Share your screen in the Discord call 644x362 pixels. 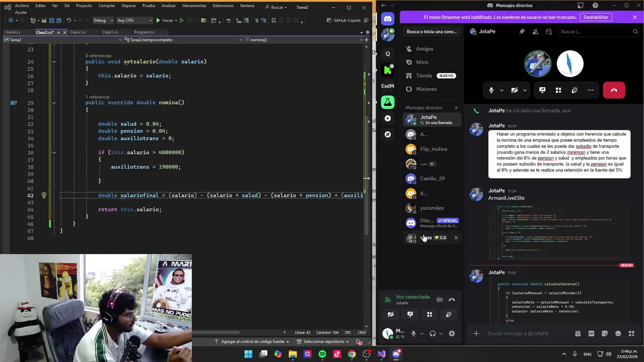[542, 90]
